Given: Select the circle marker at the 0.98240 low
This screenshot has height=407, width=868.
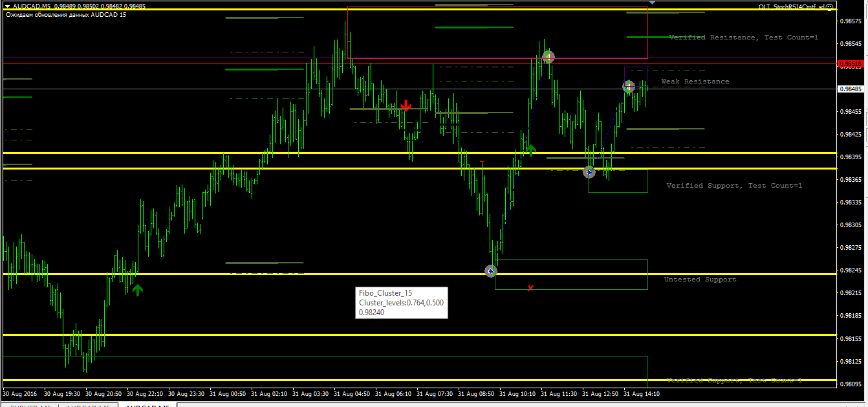Looking at the screenshot, I should pos(490,271).
